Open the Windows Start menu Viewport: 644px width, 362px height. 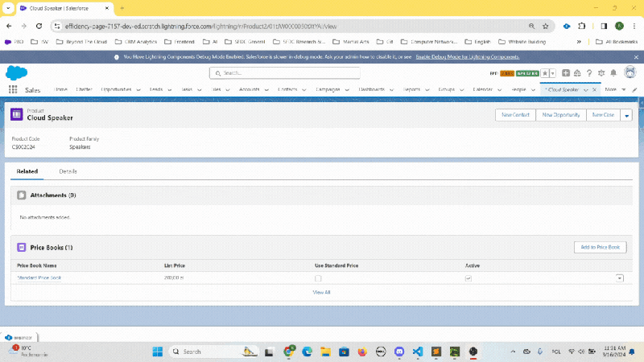pos(158,352)
